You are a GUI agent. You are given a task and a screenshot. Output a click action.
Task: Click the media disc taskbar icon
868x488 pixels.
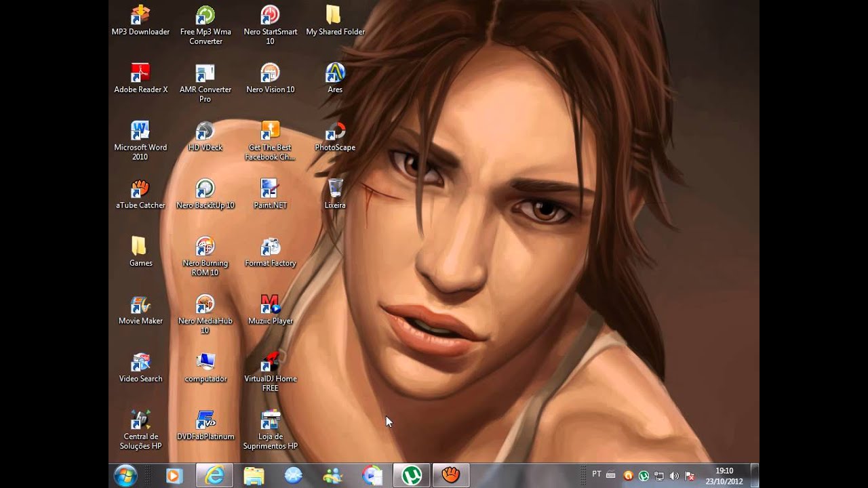pyautogui.click(x=372, y=476)
